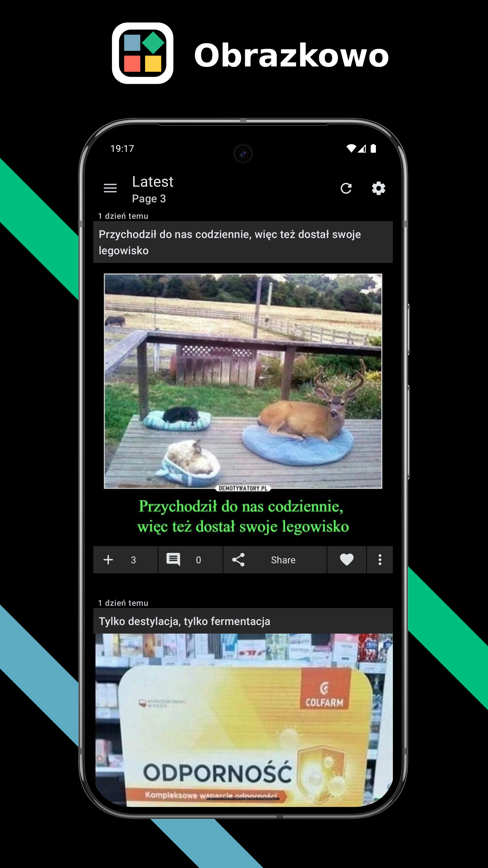The image size is (488, 868).
Task: Tap the Android gesture navigation bar
Action: (x=243, y=799)
